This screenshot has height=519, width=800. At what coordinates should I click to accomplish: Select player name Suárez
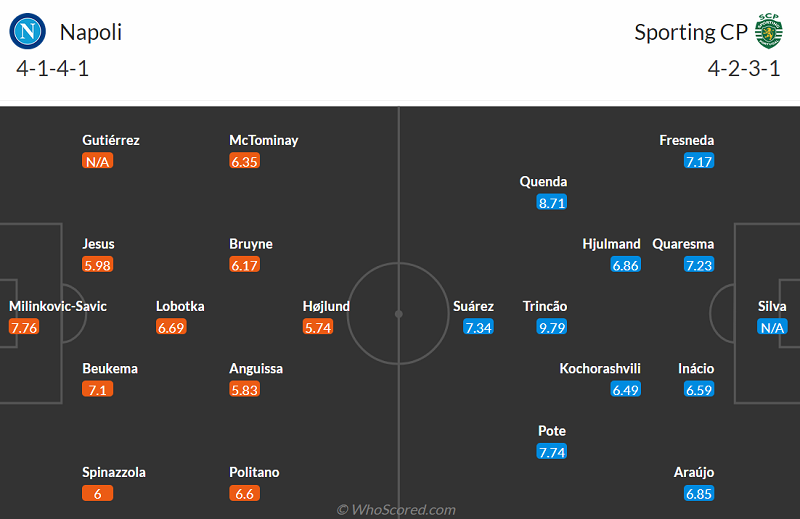pyautogui.click(x=473, y=306)
